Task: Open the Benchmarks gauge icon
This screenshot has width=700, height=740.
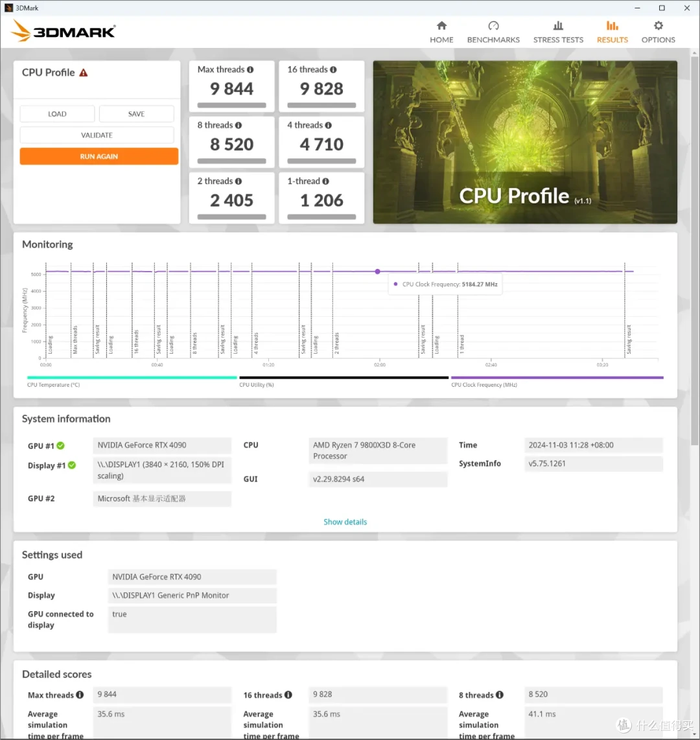Action: pos(493,25)
